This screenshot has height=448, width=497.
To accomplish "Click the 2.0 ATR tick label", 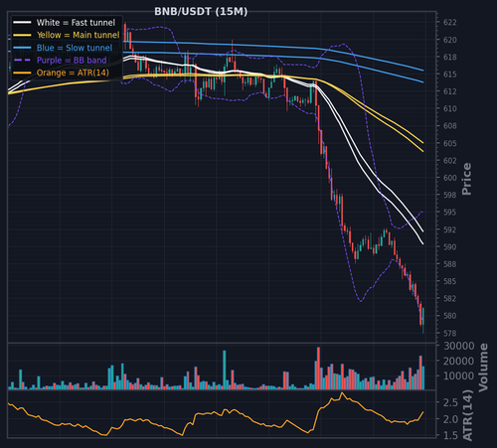I will coord(450,419).
